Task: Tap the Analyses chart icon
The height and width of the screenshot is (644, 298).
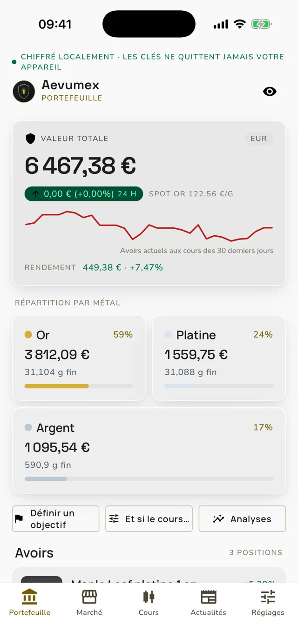Action: (218, 519)
